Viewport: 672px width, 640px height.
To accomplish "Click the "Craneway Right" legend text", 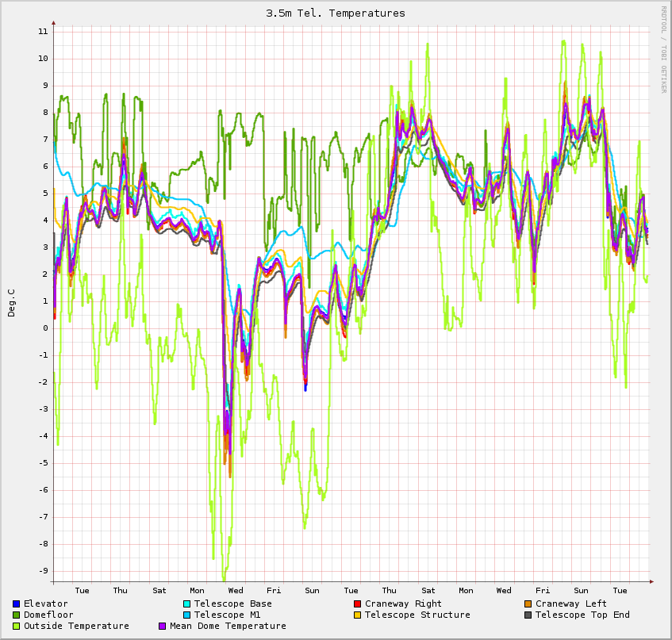I will (x=403, y=604).
